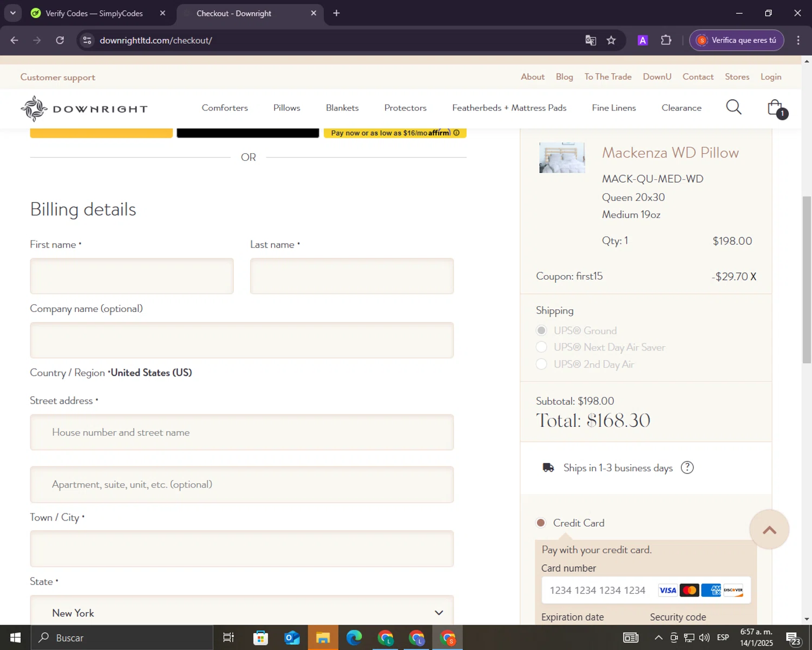
Task: Go to About page
Action: (533, 76)
